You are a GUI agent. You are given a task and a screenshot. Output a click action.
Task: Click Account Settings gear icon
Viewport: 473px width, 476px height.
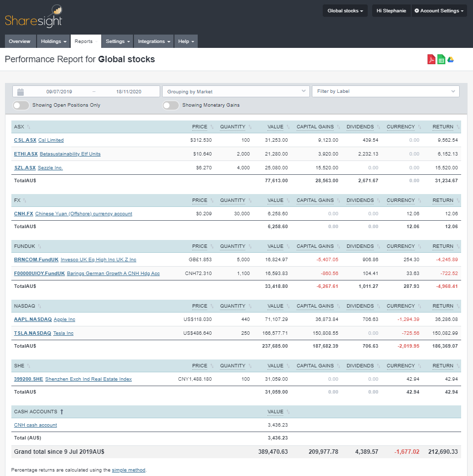[417, 11]
